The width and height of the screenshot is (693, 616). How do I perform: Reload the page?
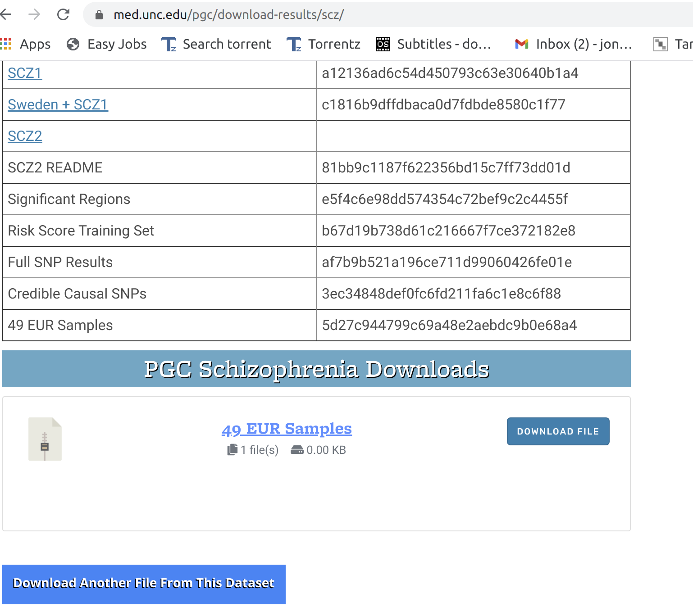click(x=63, y=14)
